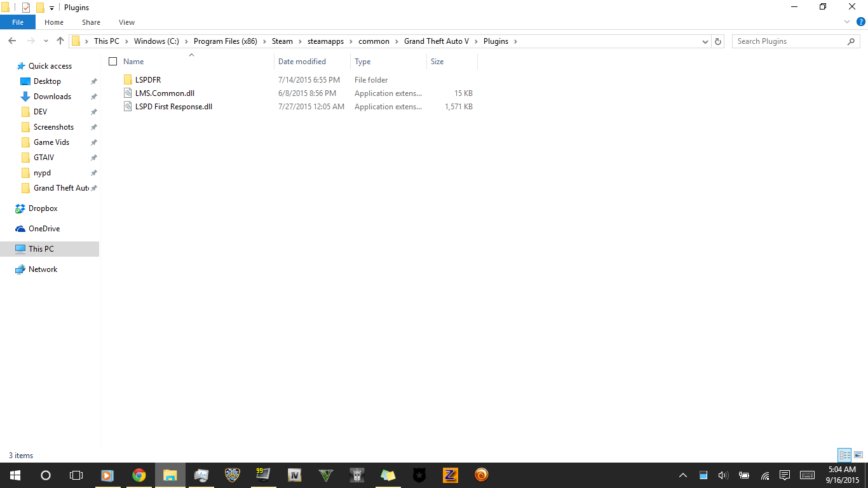
Task: Sort files by the Name column
Action: tap(133, 62)
